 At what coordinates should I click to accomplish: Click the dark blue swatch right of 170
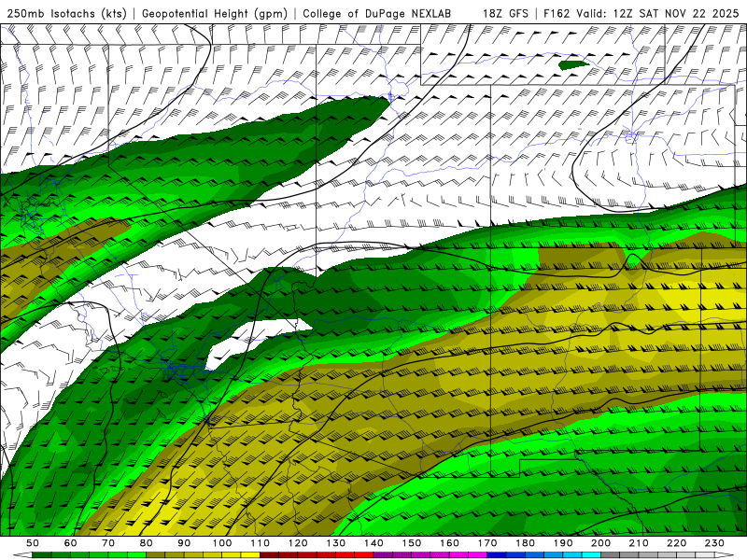(x=497, y=555)
